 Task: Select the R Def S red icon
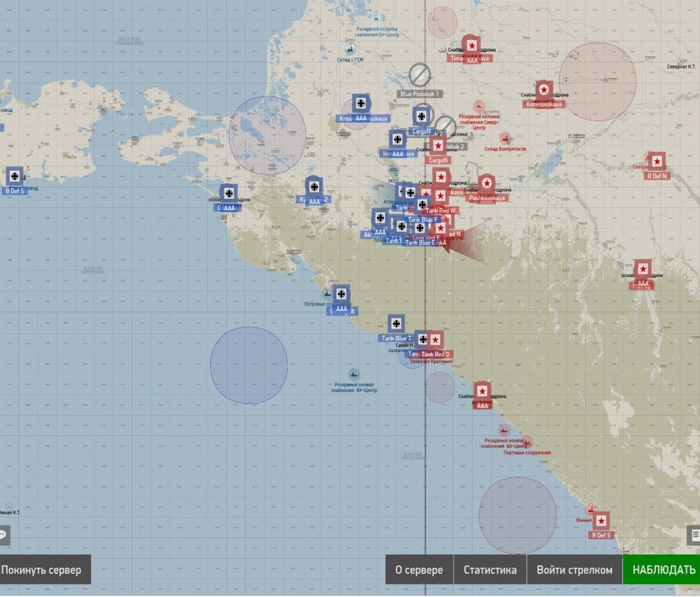[601, 521]
